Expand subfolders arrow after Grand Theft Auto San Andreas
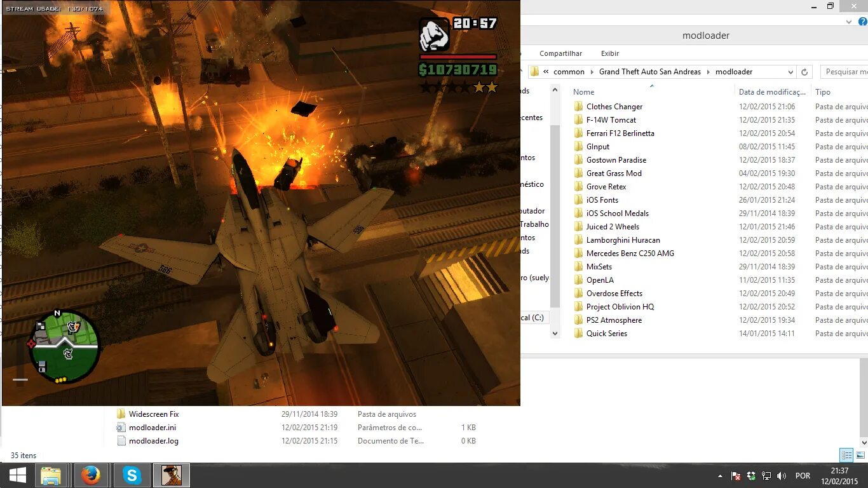 coord(709,72)
